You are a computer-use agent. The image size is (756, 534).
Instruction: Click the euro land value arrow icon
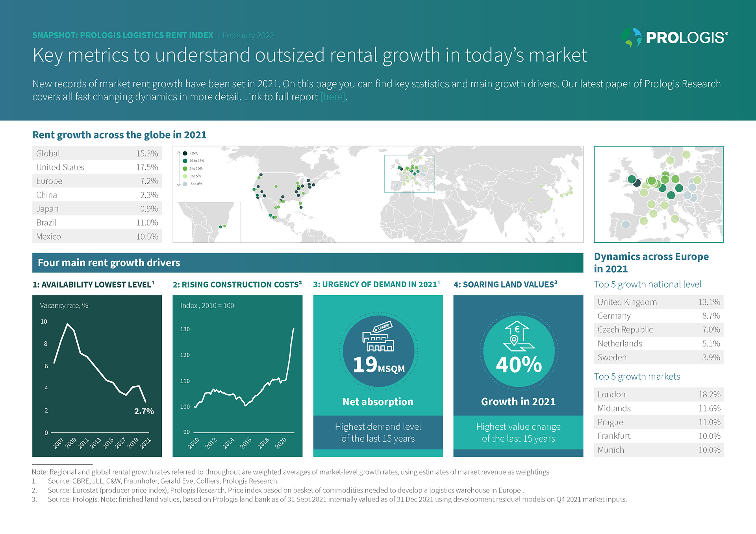pyautogui.click(x=518, y=336)
